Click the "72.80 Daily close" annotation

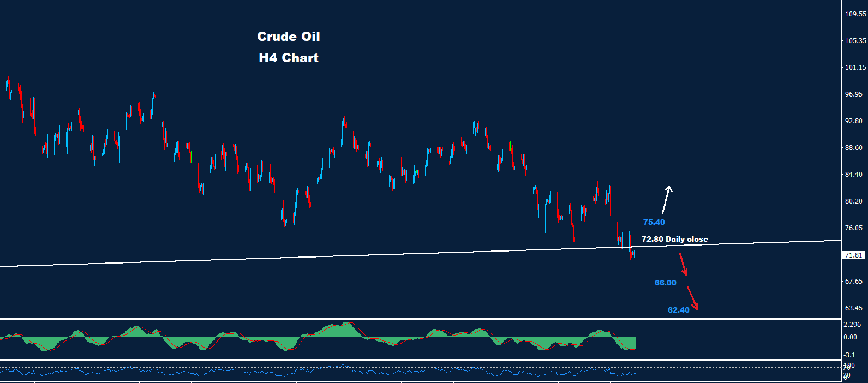tap(674, 239)
